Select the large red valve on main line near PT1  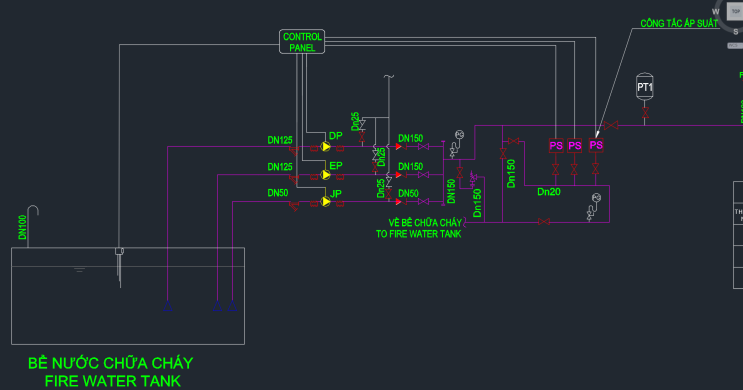[611, 126]
